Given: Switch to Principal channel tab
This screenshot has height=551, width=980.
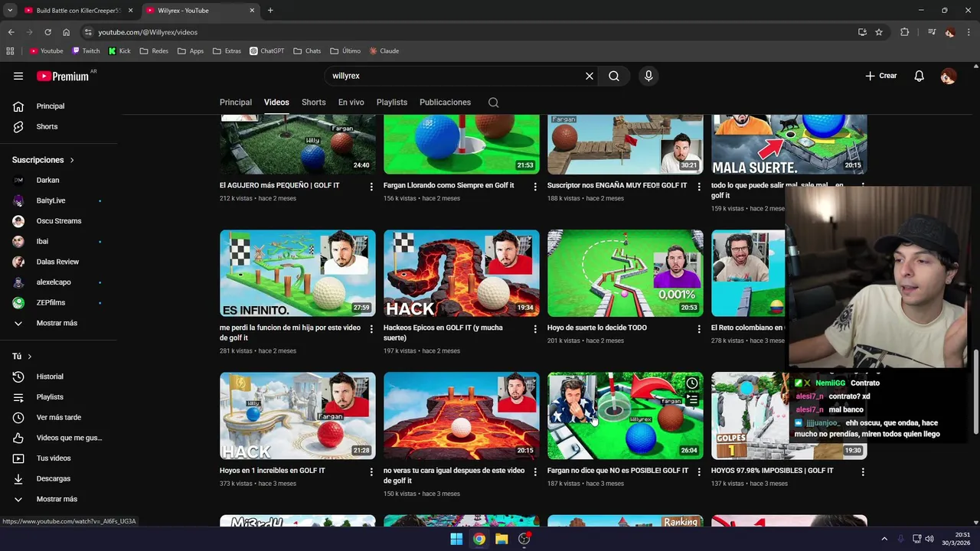Looking at the screenshot, I should coord(236,103).
